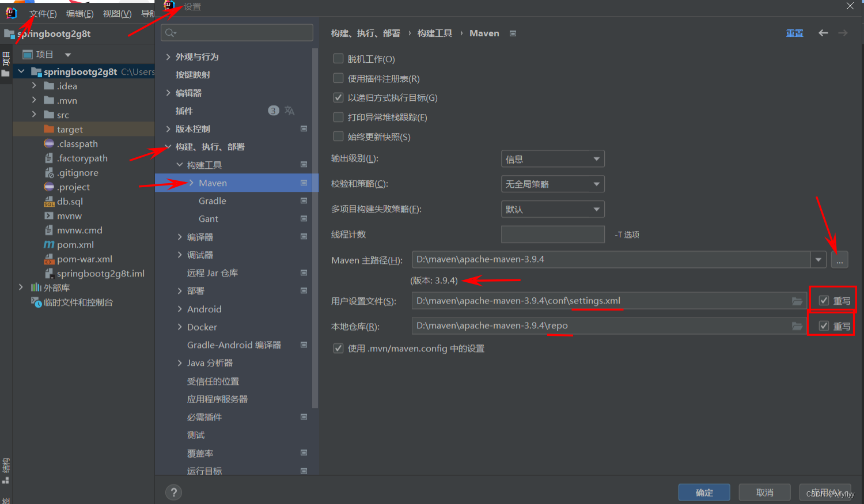Open the 视图(V) menu
Viewport: 864px width, 504px height.
117,13
